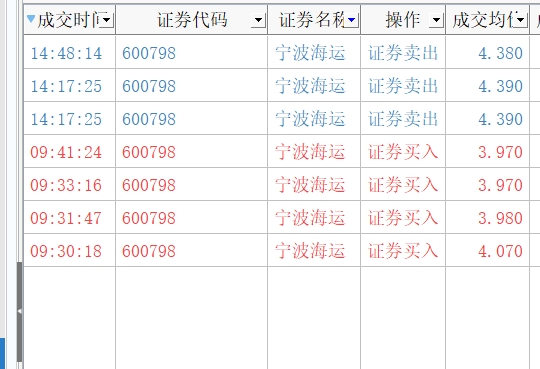Open the 成交均价 column filter dropdown
540x369 pixels.
tap(520, 20)
